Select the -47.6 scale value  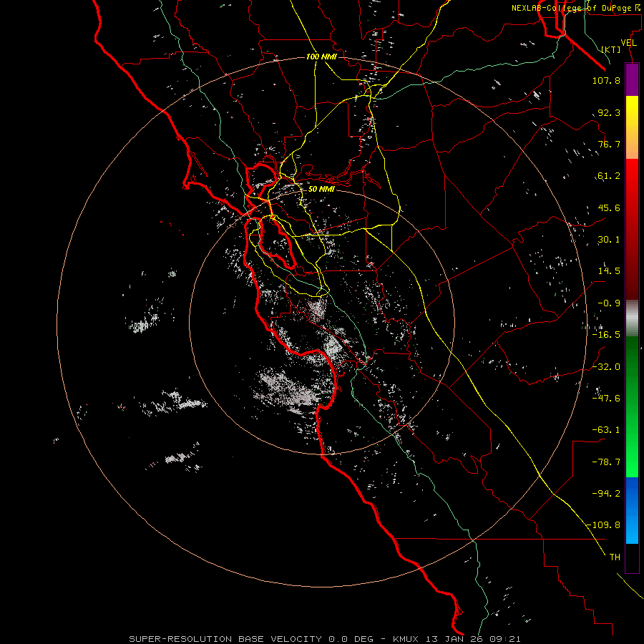coord(606,399)
